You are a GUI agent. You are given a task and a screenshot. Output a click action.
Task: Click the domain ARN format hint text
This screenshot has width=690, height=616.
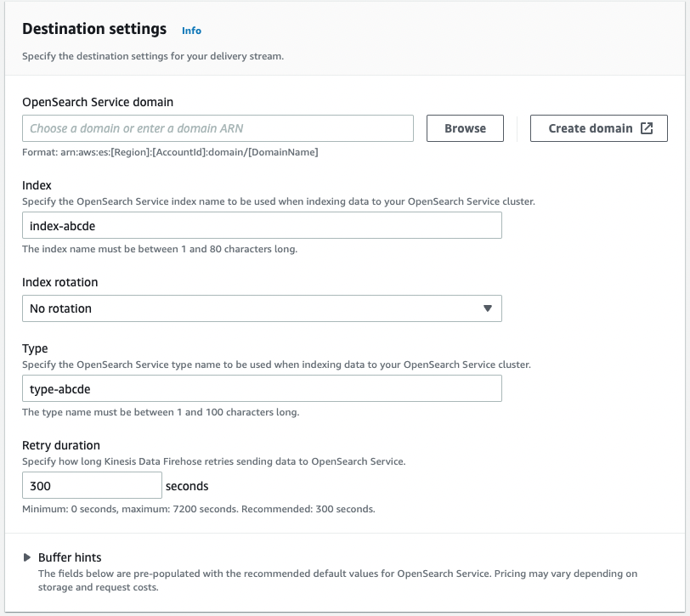(x=170, y=152)
